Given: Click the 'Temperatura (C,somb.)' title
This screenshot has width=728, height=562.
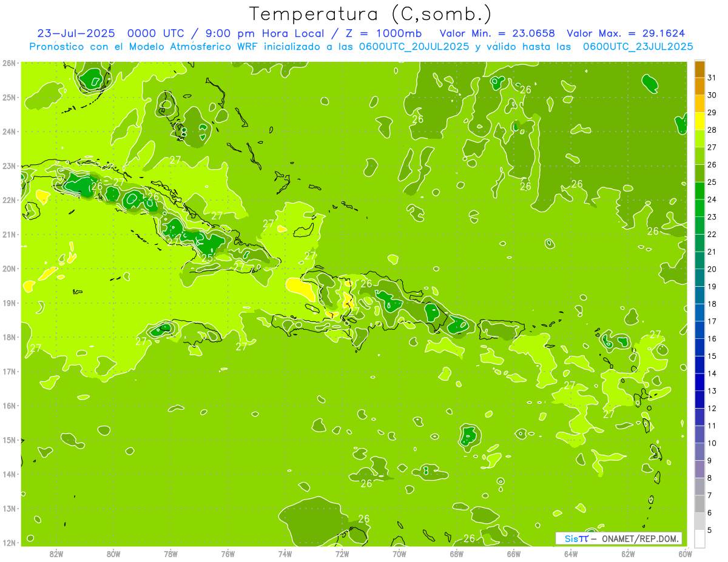Looking at the screenshot, I should pos(370,14).
